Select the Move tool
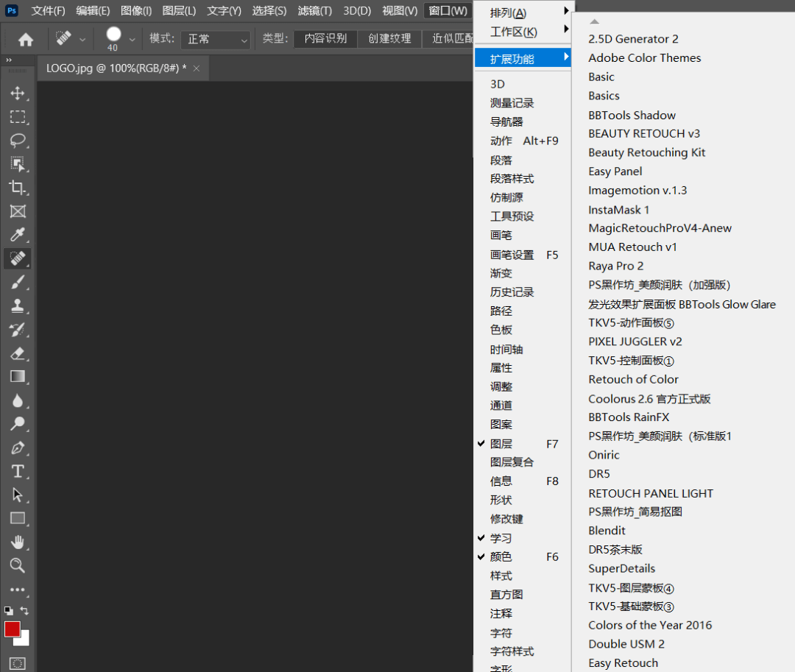This screenshot has height=672, width=795. point(18,93)
